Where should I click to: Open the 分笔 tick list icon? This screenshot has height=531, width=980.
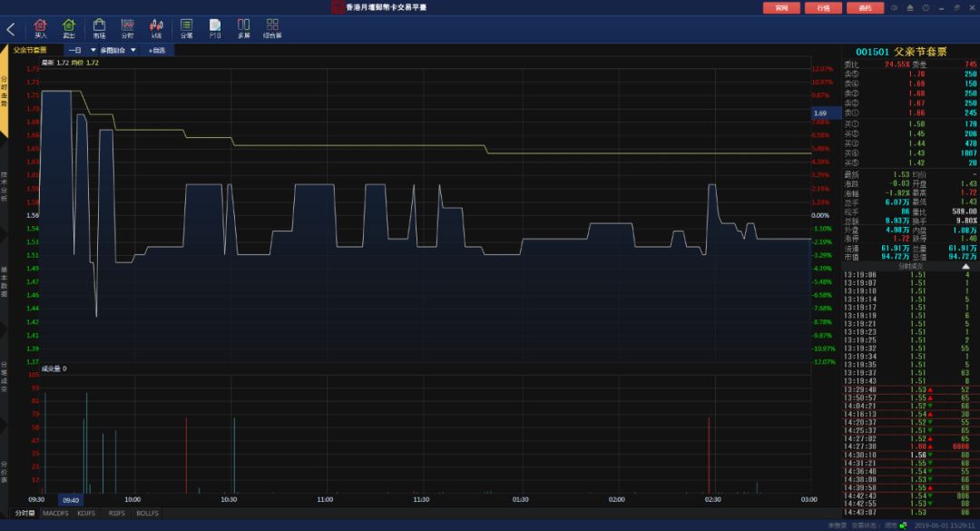point(186,28)
